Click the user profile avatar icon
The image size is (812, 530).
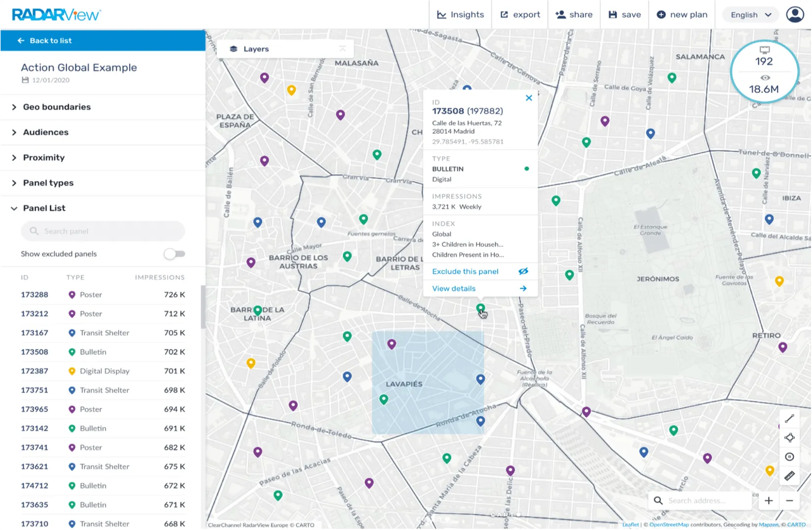point(794,14)
